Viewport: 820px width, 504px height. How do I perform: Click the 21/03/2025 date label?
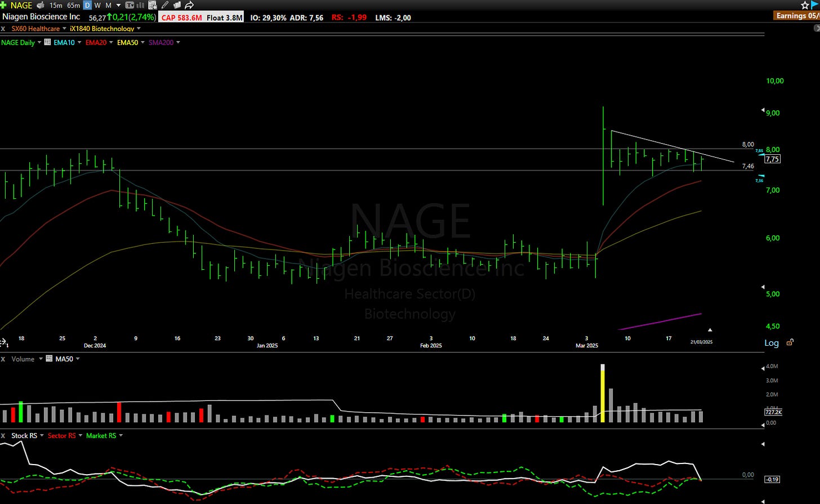coord(702,342)
